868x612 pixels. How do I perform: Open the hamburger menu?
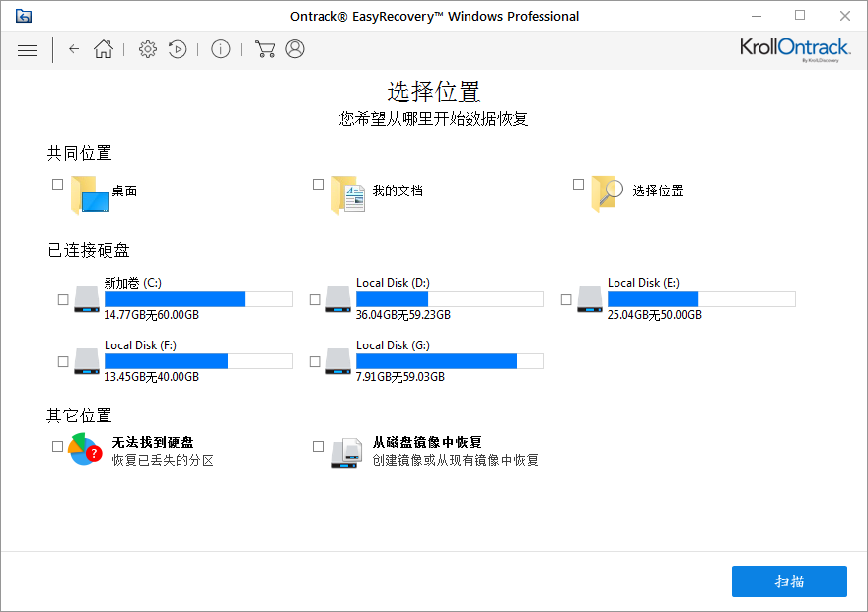(x=28, y=49)
